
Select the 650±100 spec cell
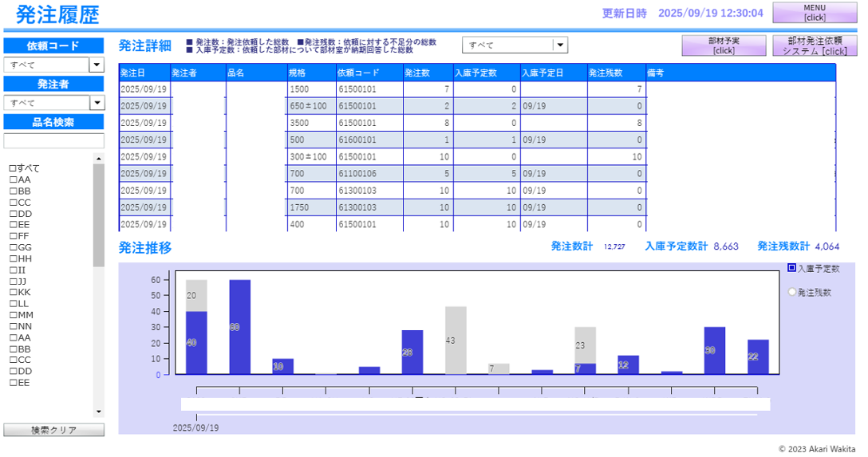(x=312, y=105)
